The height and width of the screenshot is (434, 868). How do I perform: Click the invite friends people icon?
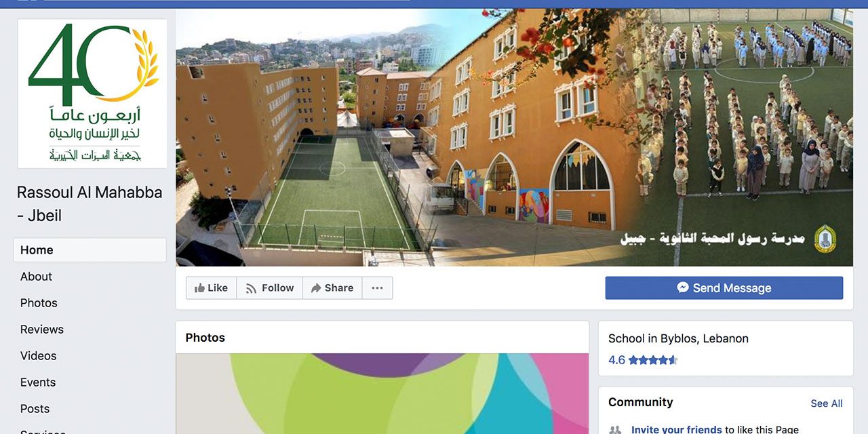[x=615, y=429]
